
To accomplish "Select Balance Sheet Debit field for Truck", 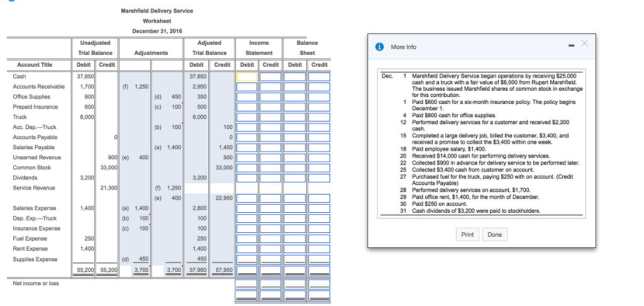I will pos(294,116).
